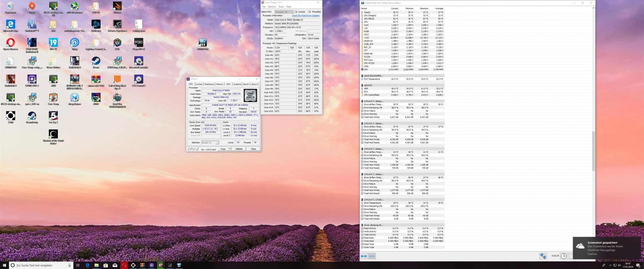Image resolution: width=644 pixels, height=269 pixels.
Task: Open the MSI Afterburner desktop icon
Action: pos(75,8)
